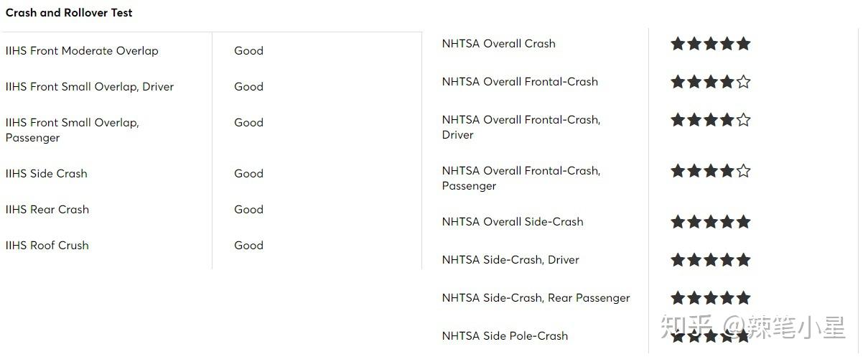Image resolution: width=868 pixels, height=362 pixels.
Task: Click the IIHS Roof Crush label
Action: point(47,246)
